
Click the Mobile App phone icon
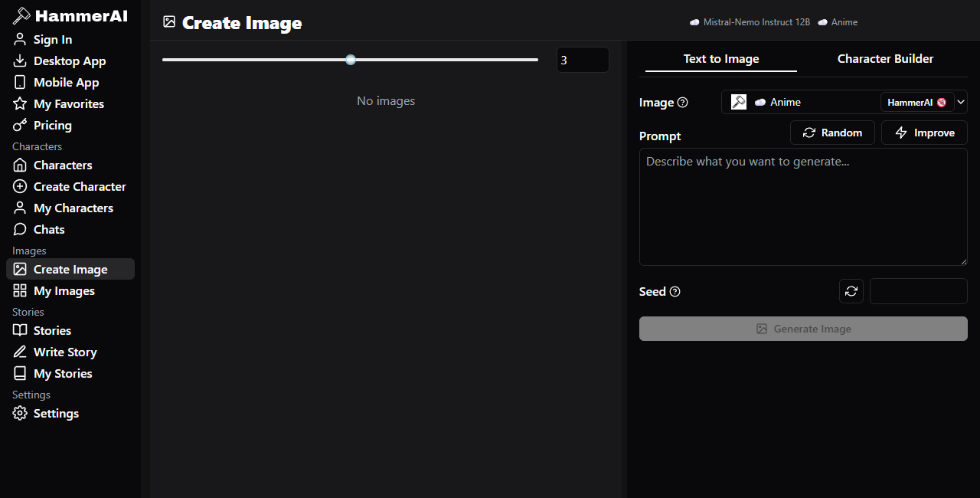(x=20, y=82)
